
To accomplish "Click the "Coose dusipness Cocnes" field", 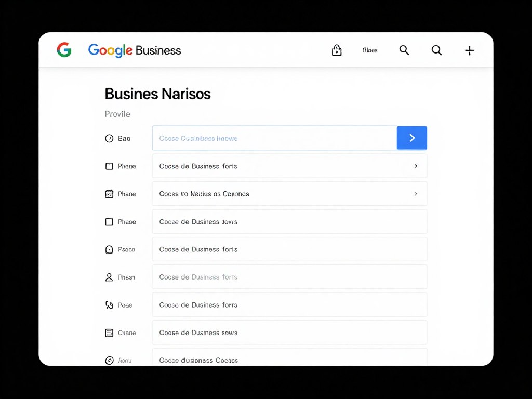I will (x=289, y=357).
